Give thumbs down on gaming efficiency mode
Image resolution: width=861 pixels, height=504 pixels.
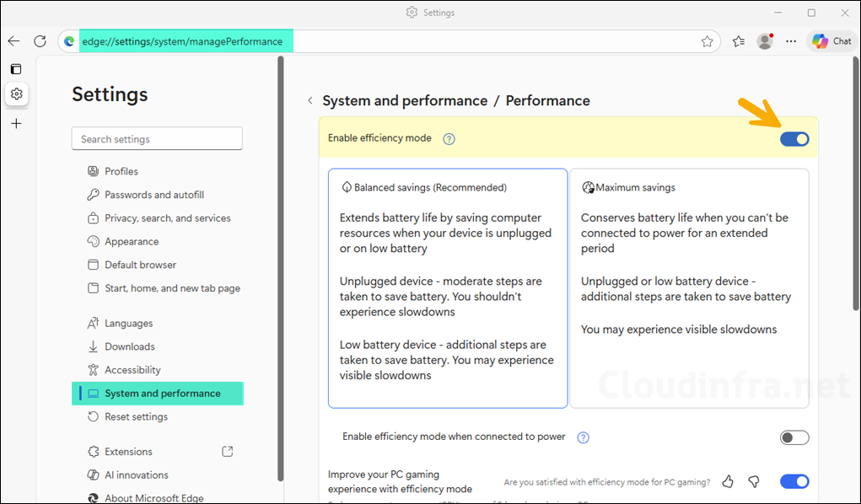[753, 481]
